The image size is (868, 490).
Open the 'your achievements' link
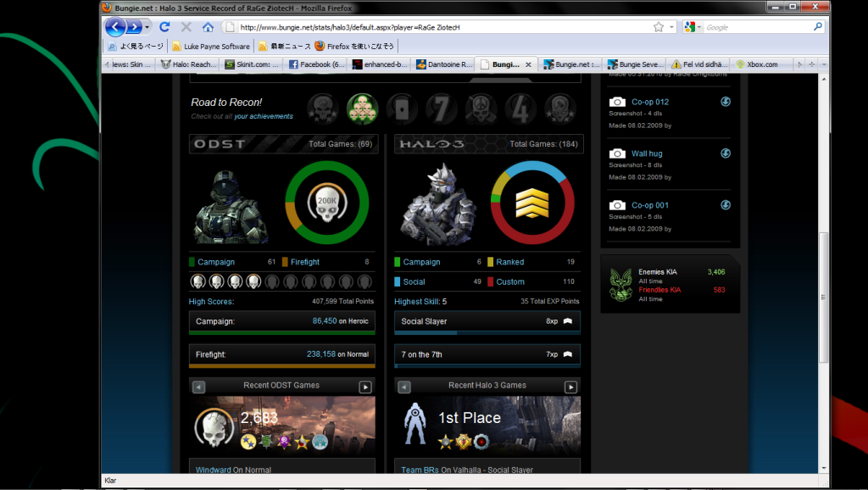(x=263, y=117)
